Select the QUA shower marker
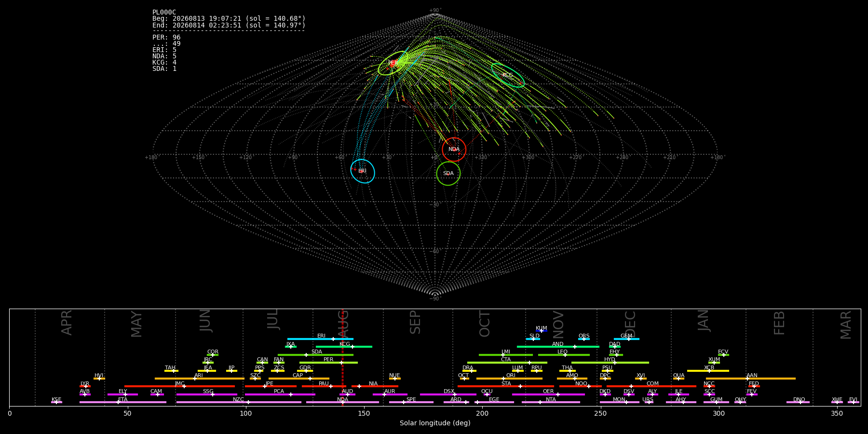The height and width of the screenshot is (434, 868). tap(678, 379)
